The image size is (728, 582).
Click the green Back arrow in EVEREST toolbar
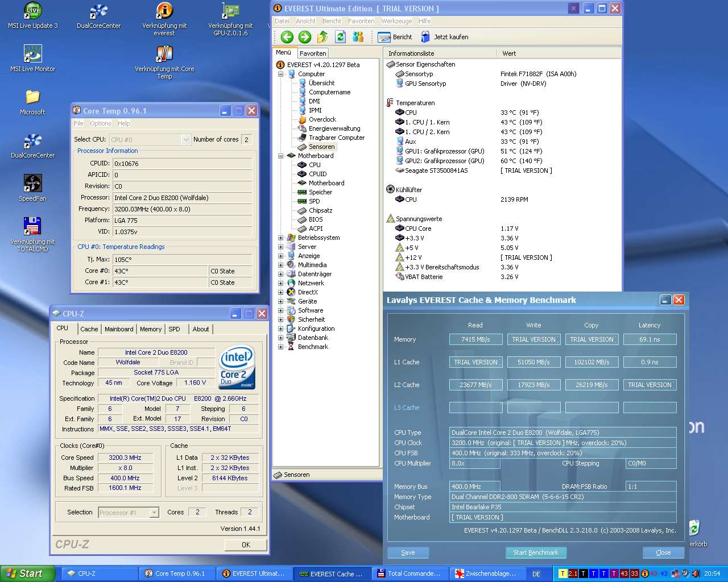(x=287, y=37)
